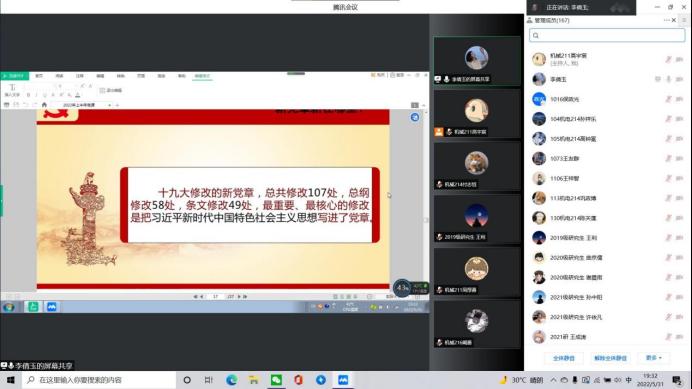Click the volume speaker icon in the system tray
The width and height of the screenshot is (692, 389).
click(x=617, y=380)
